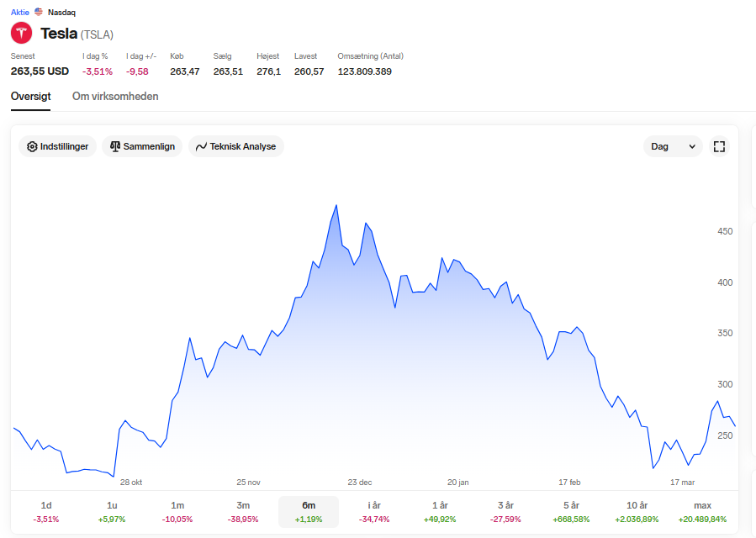
Task: Click the Tesla stock title
Action: pyautogui.click(x=59, y=34)
